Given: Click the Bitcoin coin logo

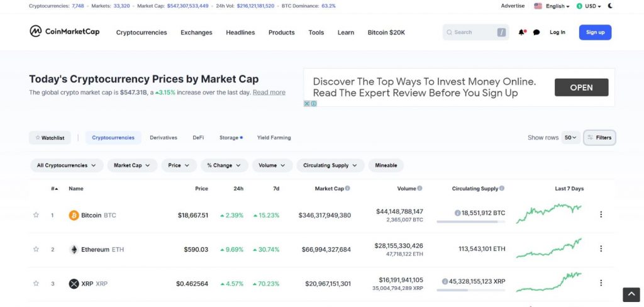Looking at the screenshot, I should point(74,215).
